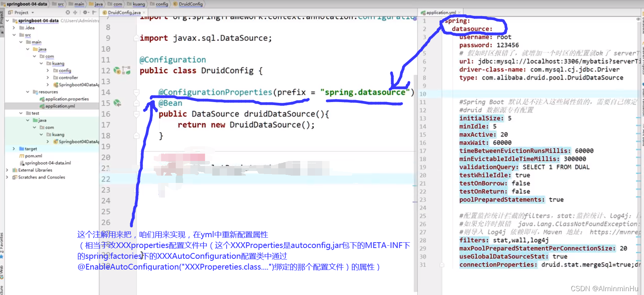644x295 pixels.
Task: Click 'DruidConfig' class name on line 12
Action: tap(227, 70)
